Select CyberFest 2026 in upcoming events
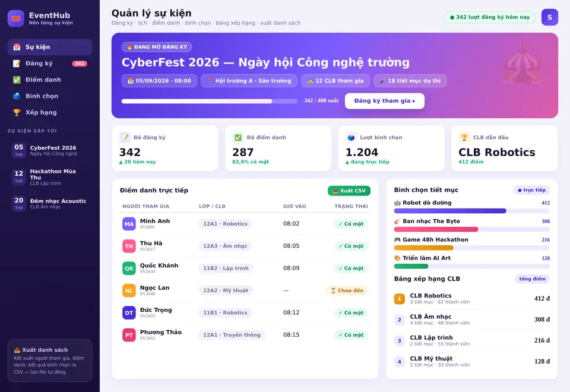 tap(50, 150)
